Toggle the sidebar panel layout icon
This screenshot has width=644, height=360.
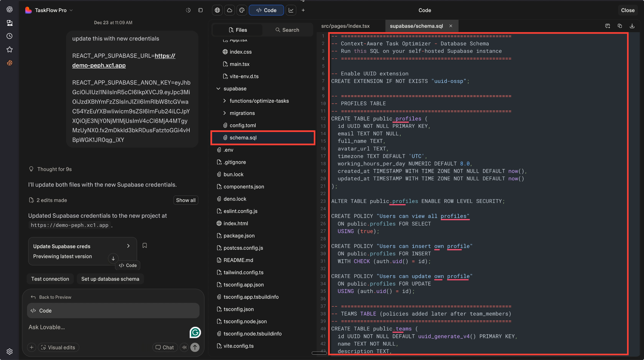200,10
